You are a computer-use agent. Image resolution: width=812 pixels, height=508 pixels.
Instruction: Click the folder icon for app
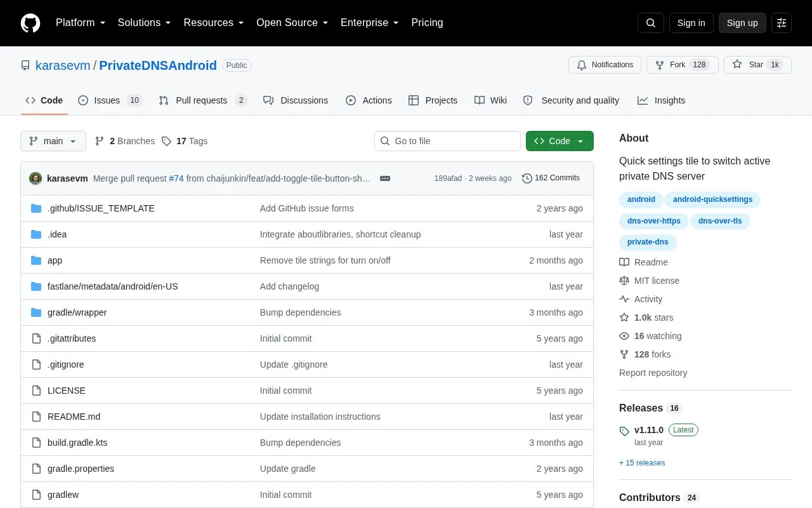(36, 260)
